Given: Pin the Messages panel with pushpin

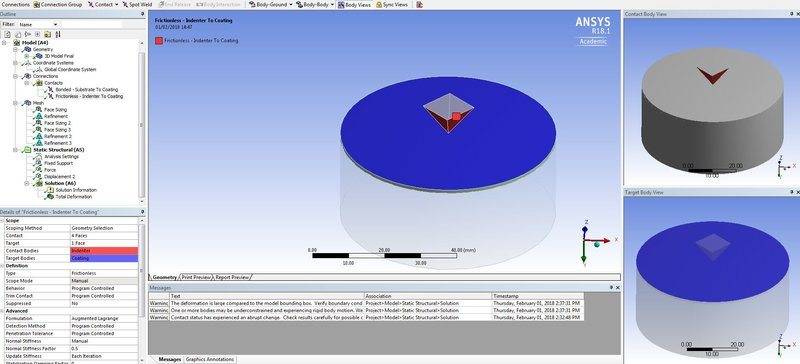Looking at the screenshot, I should pos(612,288).
